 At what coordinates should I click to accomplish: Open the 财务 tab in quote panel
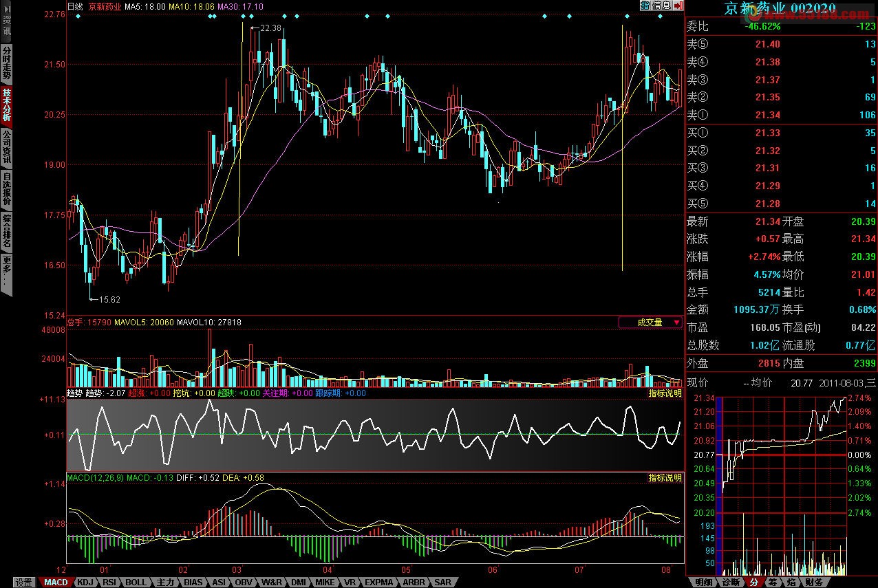(x=813, y=582)
